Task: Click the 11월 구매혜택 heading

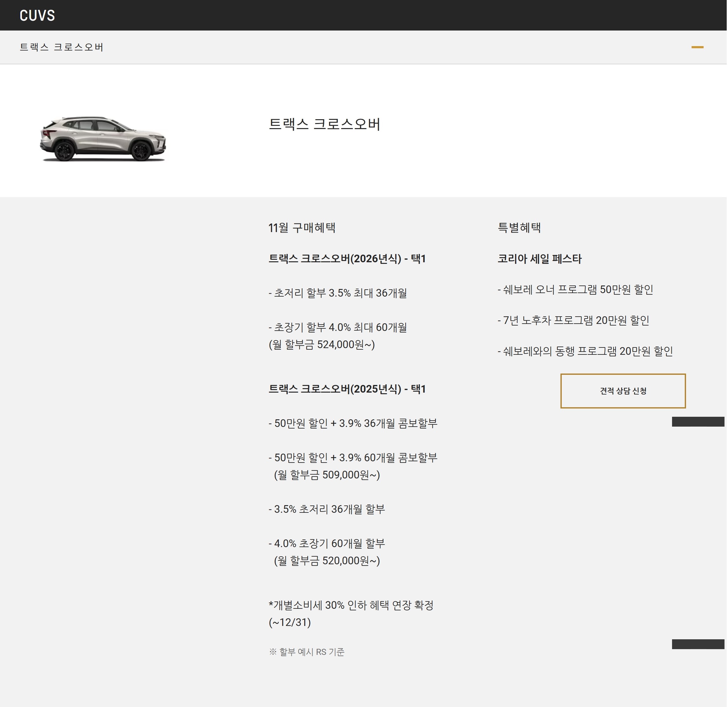Action: click(x=302, y=228)
